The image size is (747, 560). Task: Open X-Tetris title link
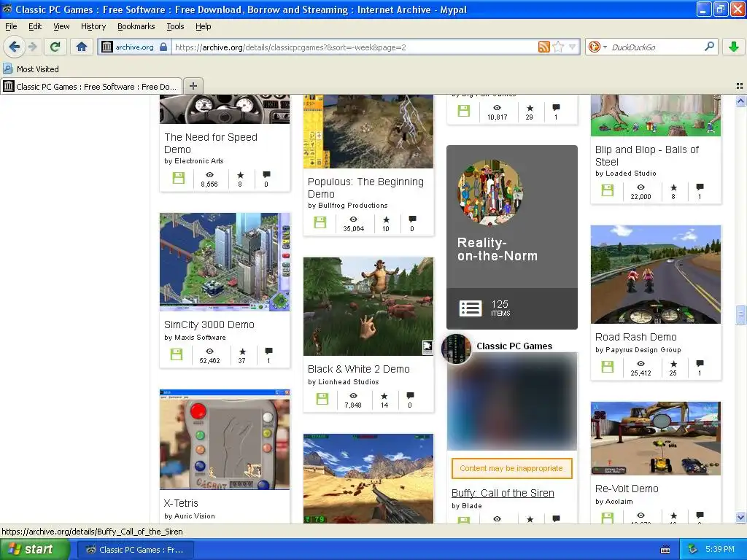tap(181, 503)
